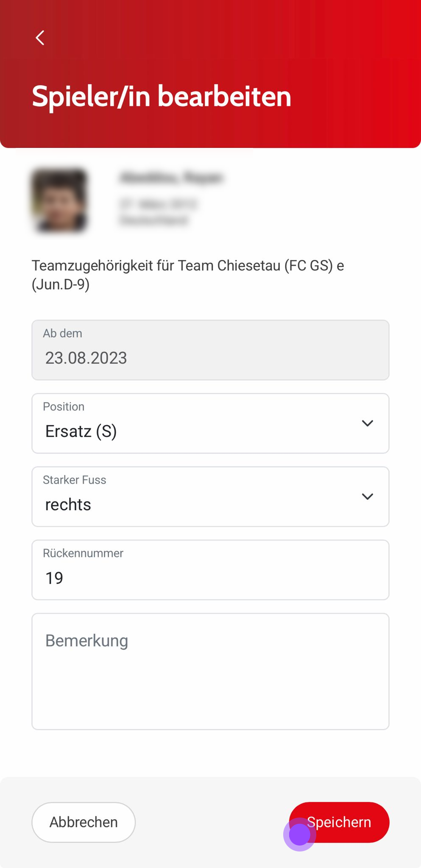This screenshot has width=421, height=868.
Task: Click the date value 23.08.2023
Action: (x=86, y=358)
